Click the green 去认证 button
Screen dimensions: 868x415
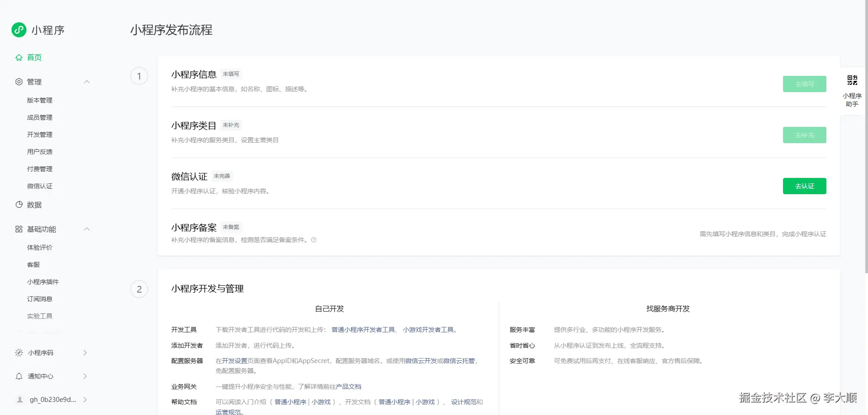click(x=805, y=186)
